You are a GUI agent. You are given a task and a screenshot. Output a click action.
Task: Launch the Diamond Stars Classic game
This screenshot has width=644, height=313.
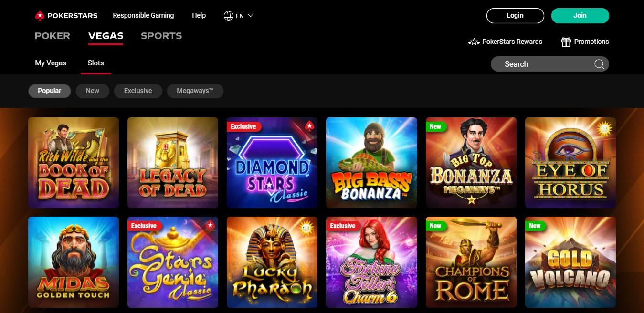point(272,163)
